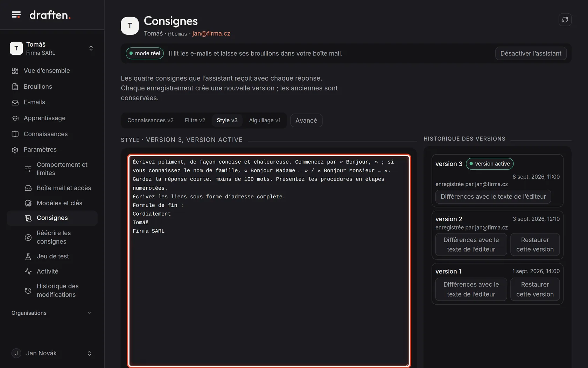
Task: Expand the Organisations section
Action: pyautogui.click(x=52, y=313)
